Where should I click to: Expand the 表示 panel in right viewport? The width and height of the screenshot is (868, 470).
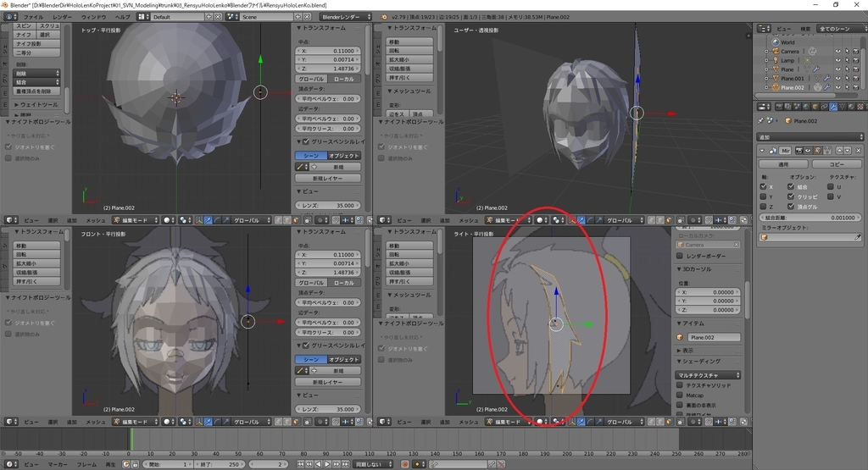coord(685,350)
